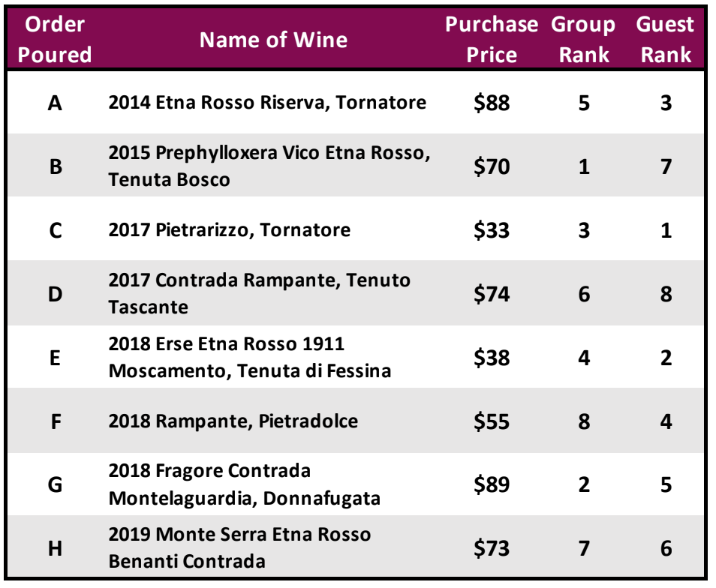Click the 2015 Prephylloxera Vico wine name
This screenshot has height=588, width=716.
(x=269, y=166)
